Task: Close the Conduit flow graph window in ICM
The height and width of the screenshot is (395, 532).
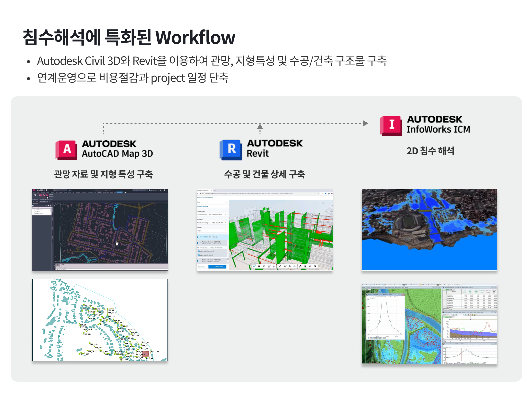Action: coord(403,295)
